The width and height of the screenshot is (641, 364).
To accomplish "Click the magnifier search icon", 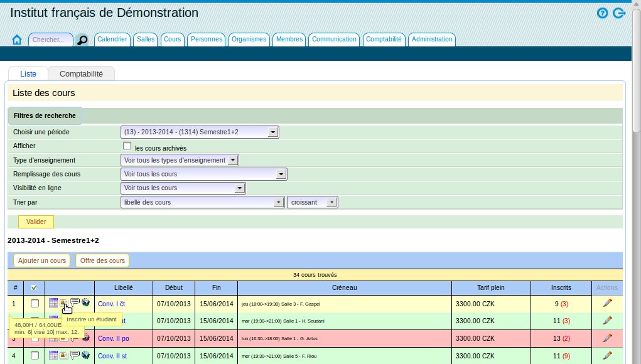I will [x=82, y=40].
